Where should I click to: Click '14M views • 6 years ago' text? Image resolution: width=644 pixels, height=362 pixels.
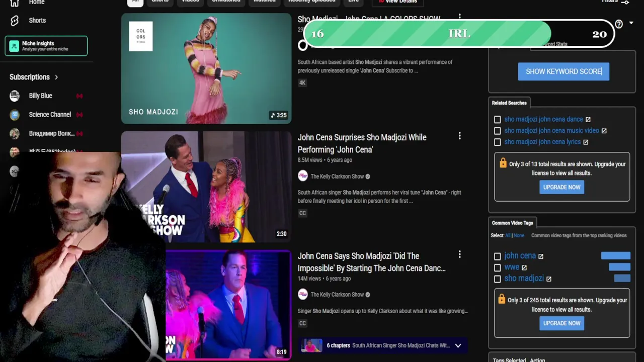click(x=324, y=279)
